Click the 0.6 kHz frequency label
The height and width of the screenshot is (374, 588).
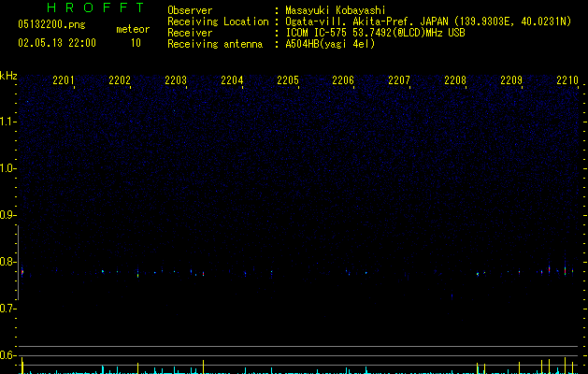tap(7, 355)
